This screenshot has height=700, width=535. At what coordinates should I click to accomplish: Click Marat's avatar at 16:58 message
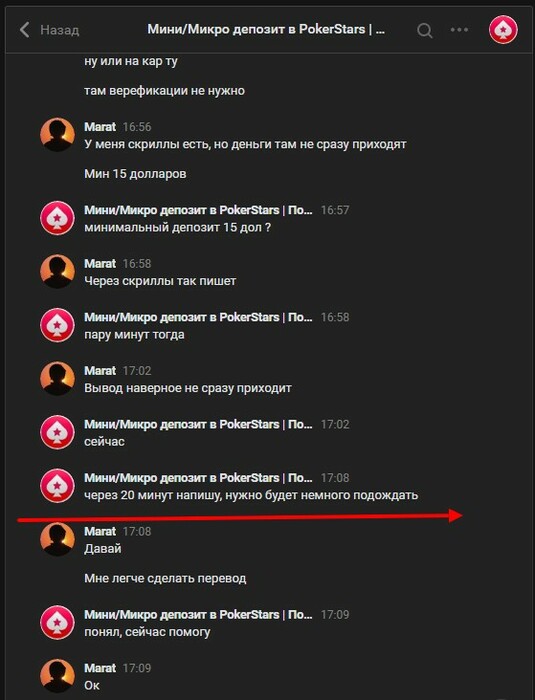pos(57,271)
